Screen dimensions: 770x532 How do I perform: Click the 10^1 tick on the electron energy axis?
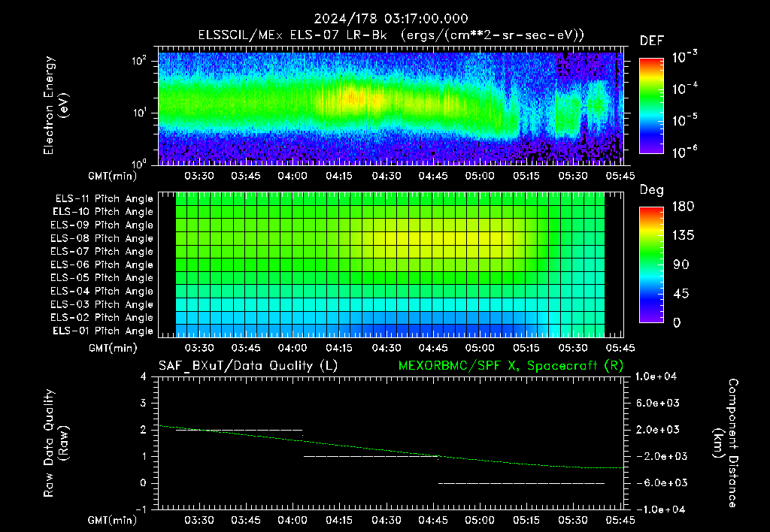coord(139,113)
